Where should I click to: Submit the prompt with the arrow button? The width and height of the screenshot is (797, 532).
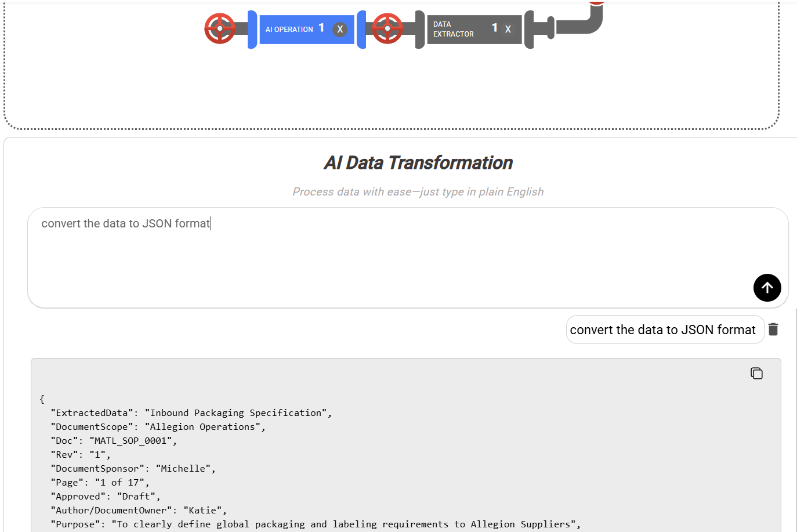pos(767,288)
